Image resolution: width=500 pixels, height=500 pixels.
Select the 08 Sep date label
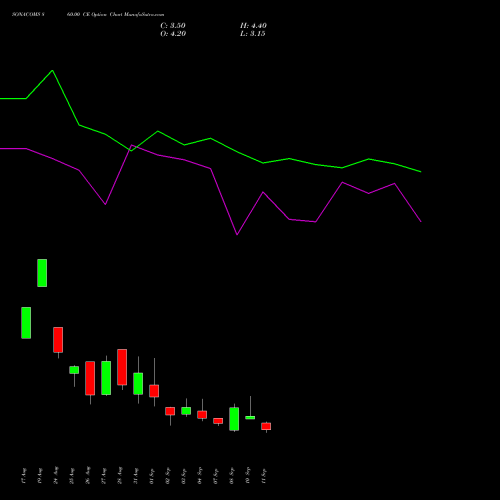tap(232, 475)
